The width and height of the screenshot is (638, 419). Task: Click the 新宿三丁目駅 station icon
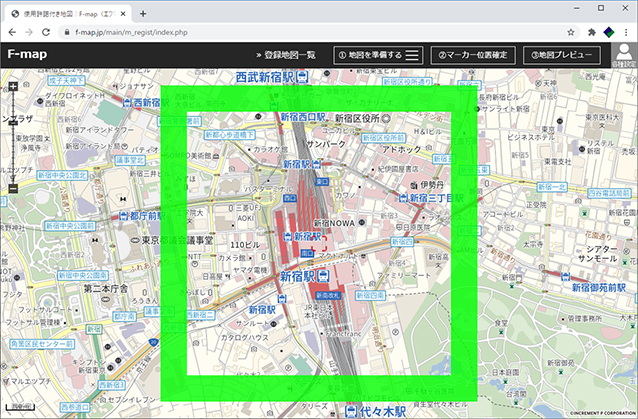click(403, 198)
